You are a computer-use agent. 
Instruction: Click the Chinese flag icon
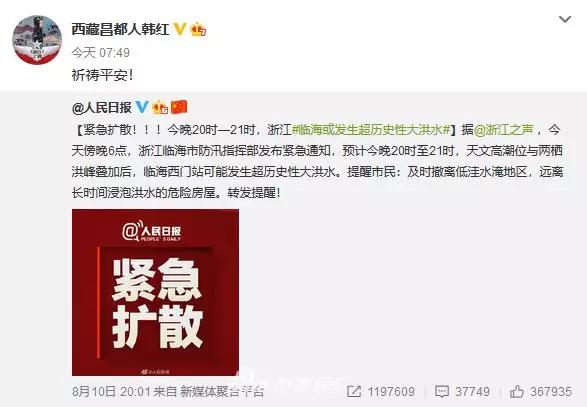(179, 107)
